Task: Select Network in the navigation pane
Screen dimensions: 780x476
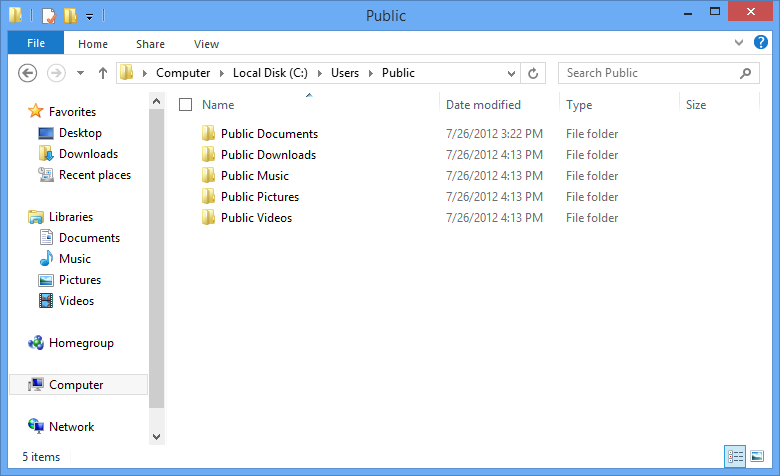Action: point(71,427)
